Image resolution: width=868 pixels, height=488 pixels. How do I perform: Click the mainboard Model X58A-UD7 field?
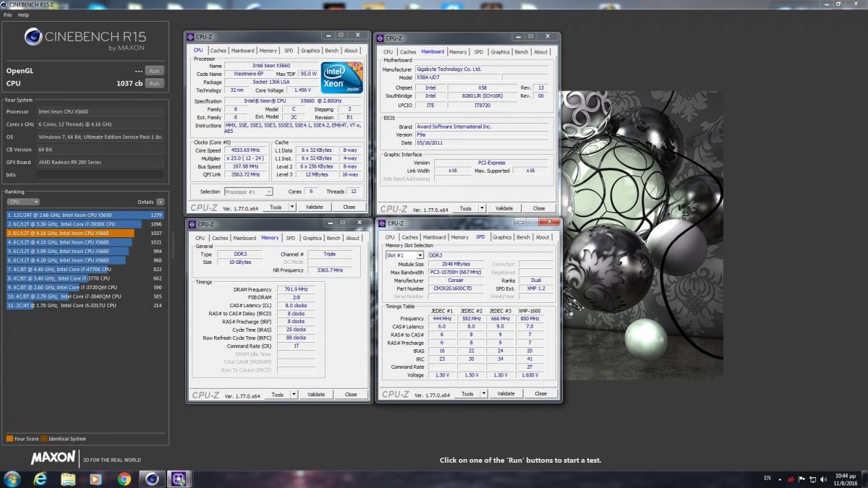point(458,77)
